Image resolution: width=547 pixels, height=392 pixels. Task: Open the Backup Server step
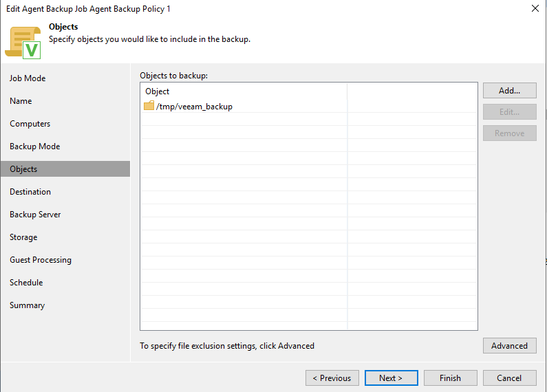35,215
